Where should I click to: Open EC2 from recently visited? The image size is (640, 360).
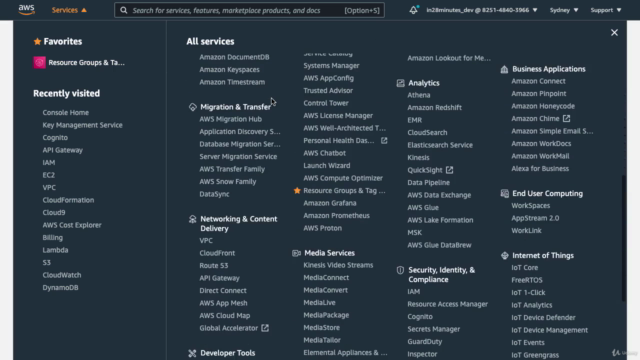49,175
